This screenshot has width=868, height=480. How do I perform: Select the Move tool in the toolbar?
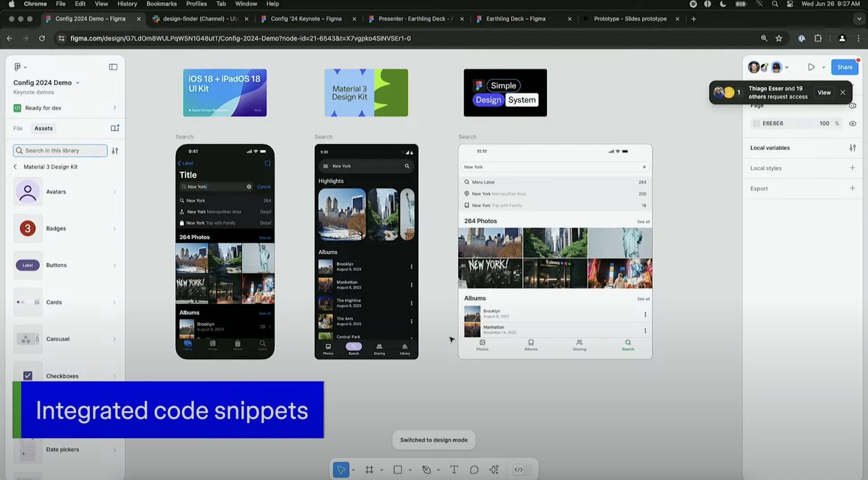point(341,470)
